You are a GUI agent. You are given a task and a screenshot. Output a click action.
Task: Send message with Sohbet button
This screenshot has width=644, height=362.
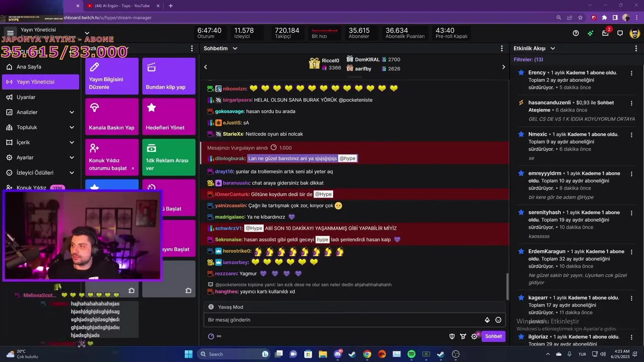(x=493, y=336)
